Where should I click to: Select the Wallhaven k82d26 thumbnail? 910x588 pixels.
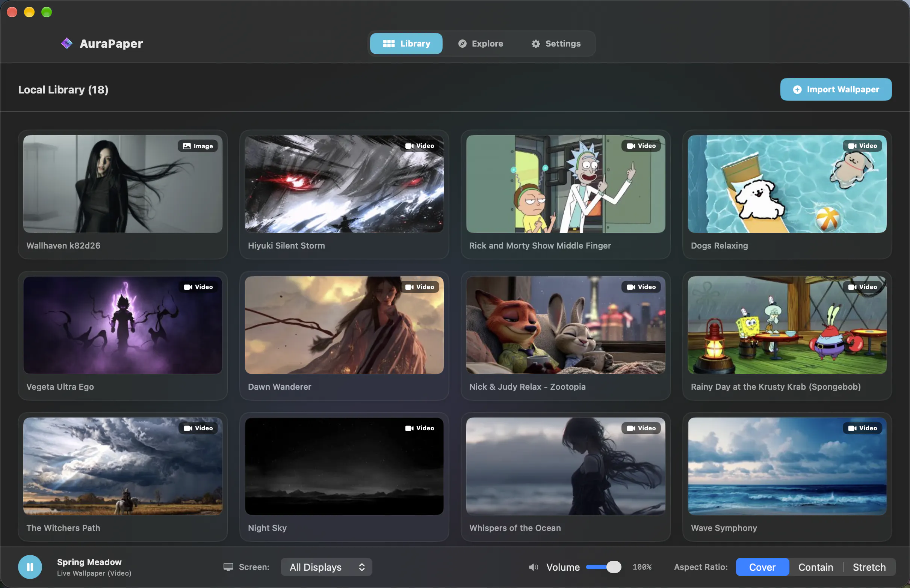tap(122, 184)
